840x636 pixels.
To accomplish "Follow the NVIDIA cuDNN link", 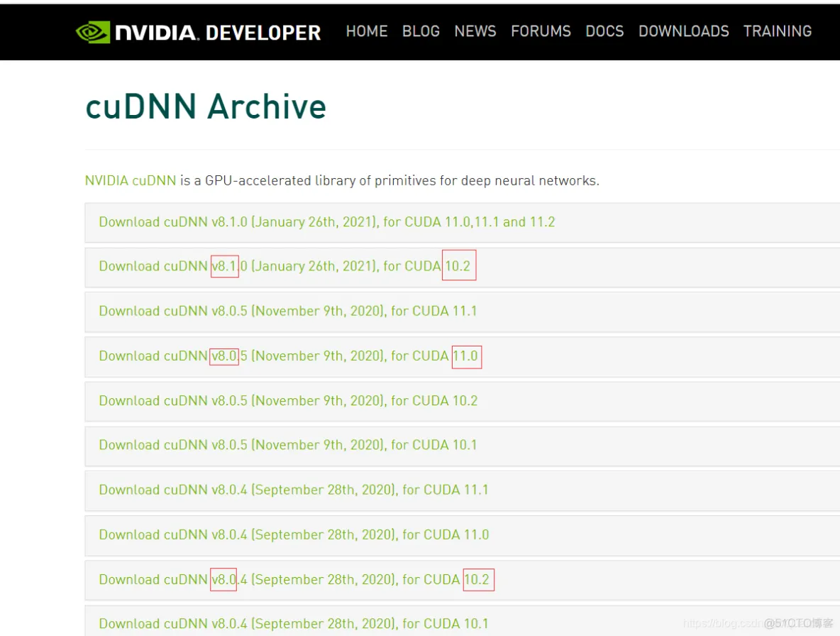I will [x=130, y=180].
